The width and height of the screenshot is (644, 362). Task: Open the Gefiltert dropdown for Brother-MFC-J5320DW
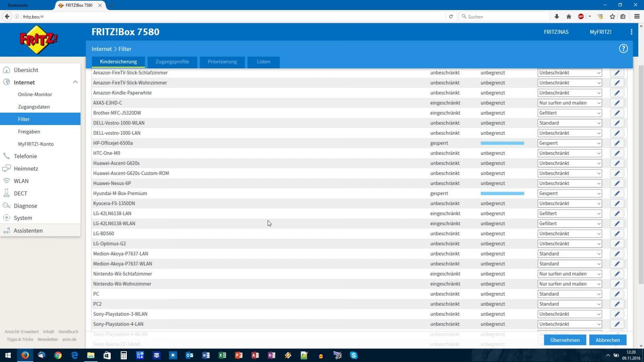570,113
